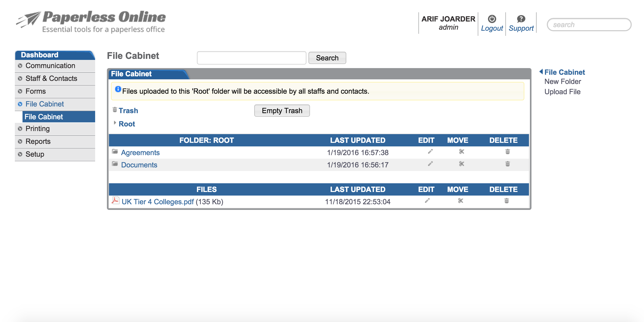Click the delete trash icon for Documents folder
Screen dimensions: 644x322
[507, 164]
